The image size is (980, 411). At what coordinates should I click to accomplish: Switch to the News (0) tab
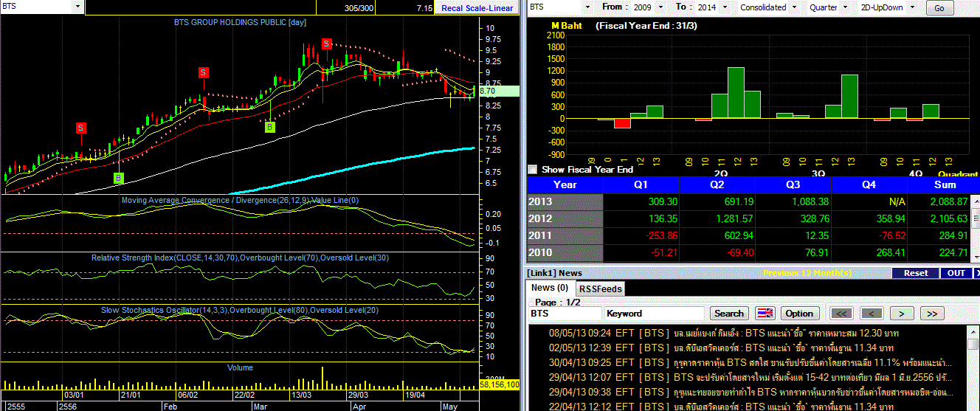(x=550, y=288)
